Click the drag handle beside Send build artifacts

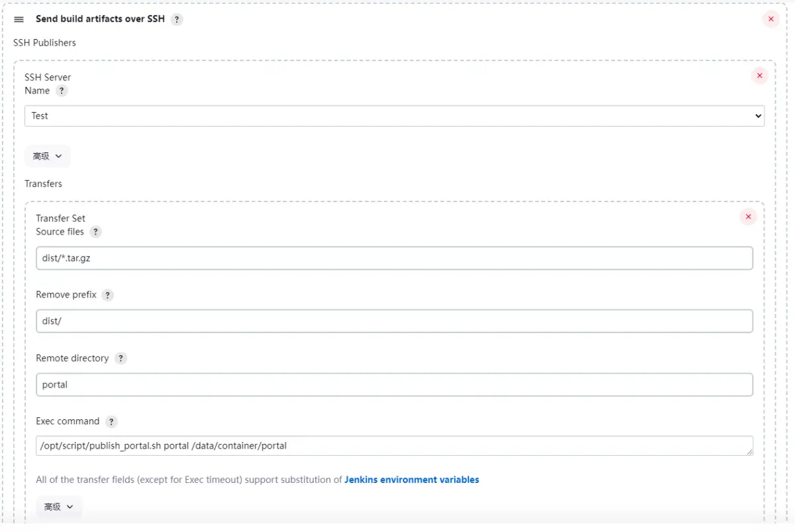(x=19, y=19)
